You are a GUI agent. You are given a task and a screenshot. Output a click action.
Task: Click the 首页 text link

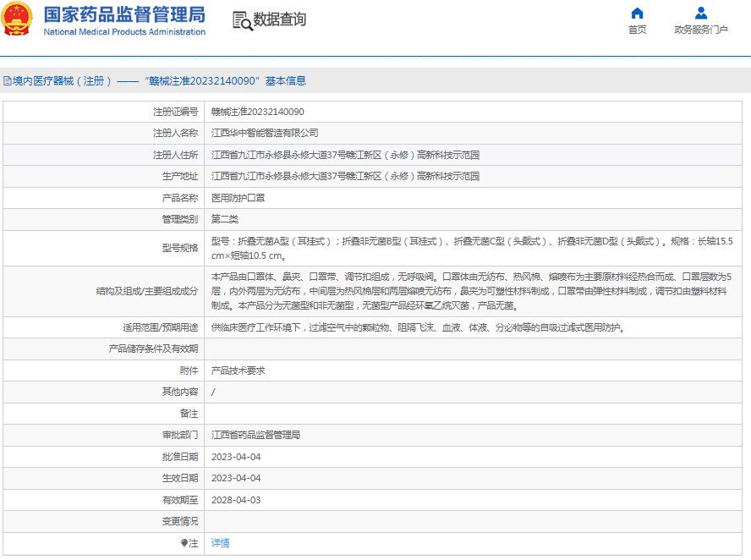637,30
